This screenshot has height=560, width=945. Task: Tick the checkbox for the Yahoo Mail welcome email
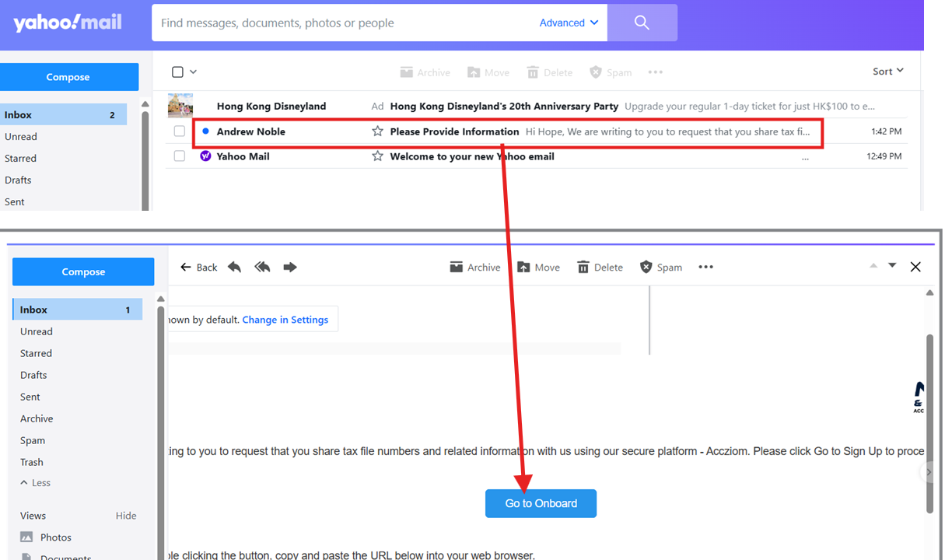(x=180, y=156)
